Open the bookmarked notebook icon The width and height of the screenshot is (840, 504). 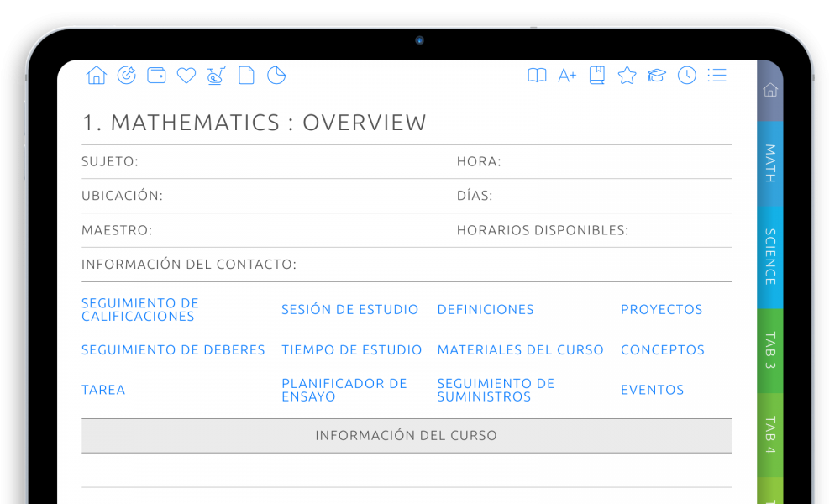point(596,76)
